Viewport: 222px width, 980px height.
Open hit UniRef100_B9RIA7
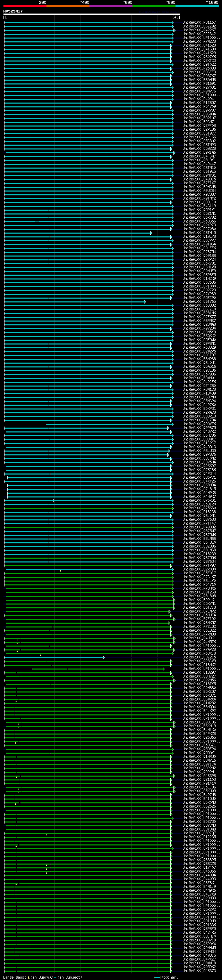pyautogui.click(x=199, y=118)
